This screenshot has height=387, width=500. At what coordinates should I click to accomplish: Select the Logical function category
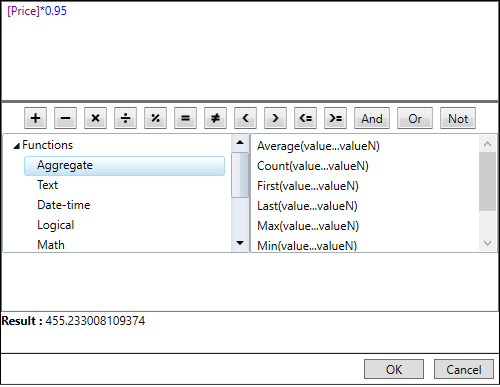coord(56,225)
